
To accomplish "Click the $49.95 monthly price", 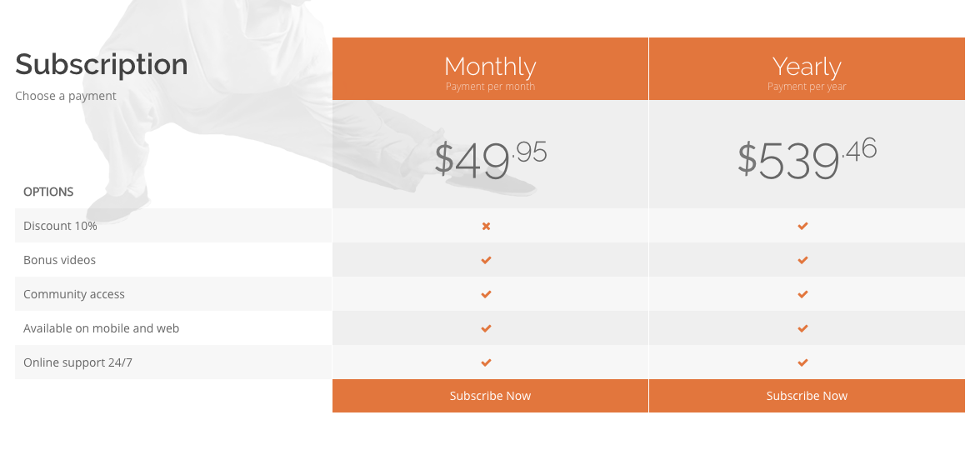I will point(491,160).
